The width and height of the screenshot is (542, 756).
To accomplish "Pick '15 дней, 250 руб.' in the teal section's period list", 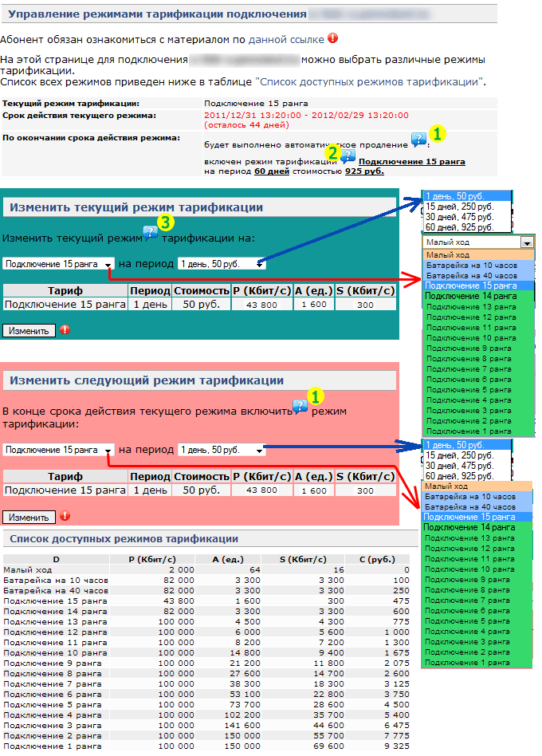I will [x=467, y=207].
